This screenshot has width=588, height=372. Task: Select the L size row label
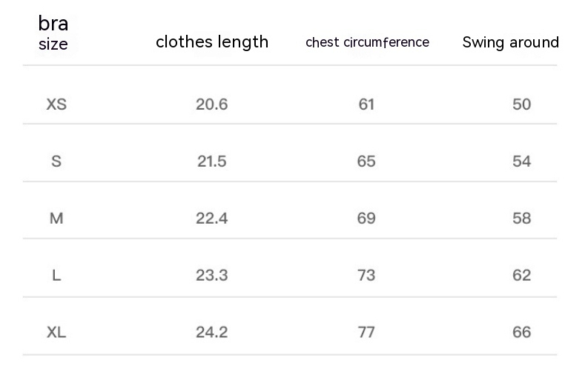[56, 276]
